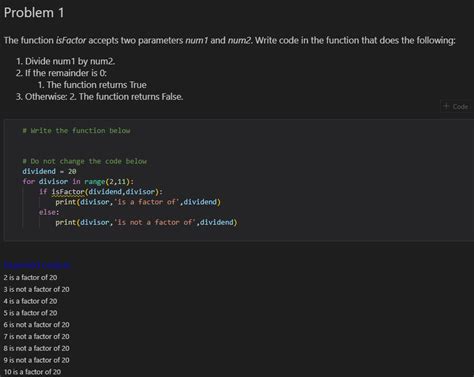
Task: Click sub-step 'The function returns True'
Action: click(96, 85)
